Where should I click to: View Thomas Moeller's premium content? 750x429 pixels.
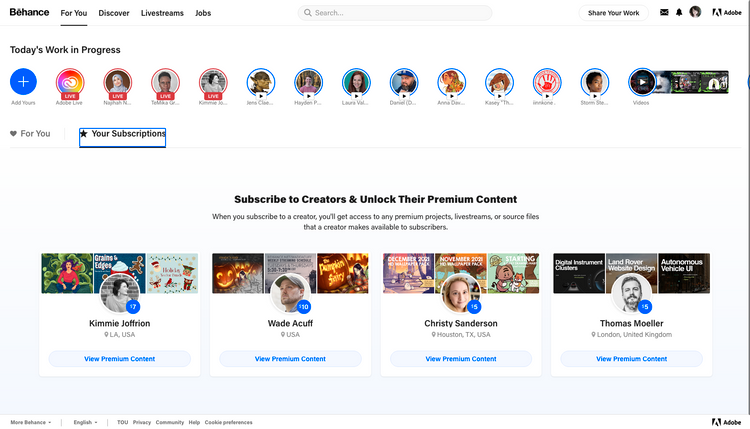(631, 359)
